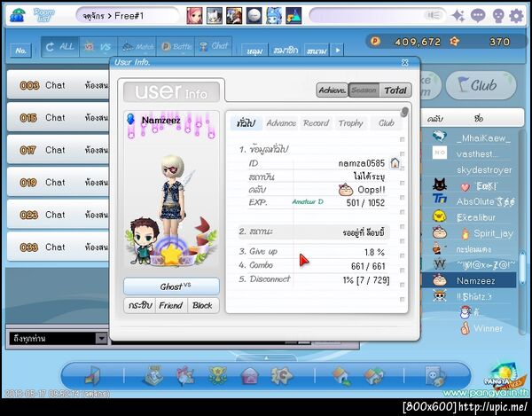Select the VS room filter tab
Viewport: 532px width, 416px height.
pos(98,46)
